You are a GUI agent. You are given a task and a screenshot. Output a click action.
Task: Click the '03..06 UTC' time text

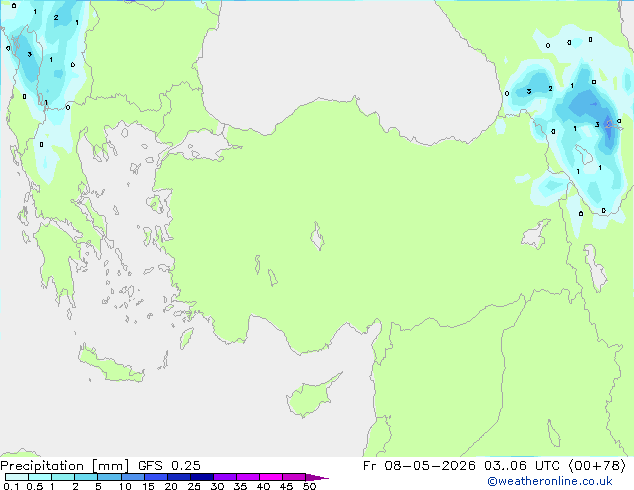(x=522, y=466)
